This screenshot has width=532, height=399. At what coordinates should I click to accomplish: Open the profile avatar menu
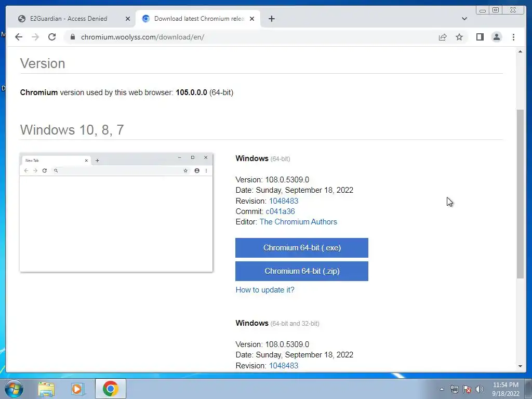pos(496,37)
